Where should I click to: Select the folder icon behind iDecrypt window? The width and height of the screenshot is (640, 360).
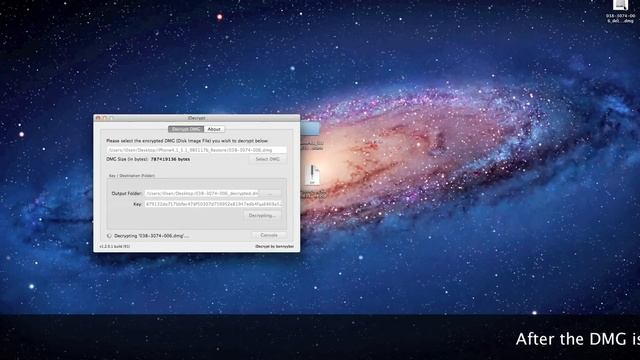point(310,129)
